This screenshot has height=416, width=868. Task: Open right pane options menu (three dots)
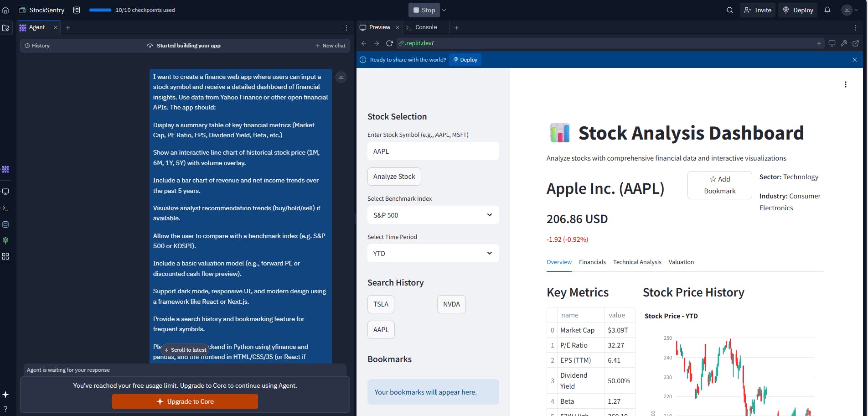856,28
